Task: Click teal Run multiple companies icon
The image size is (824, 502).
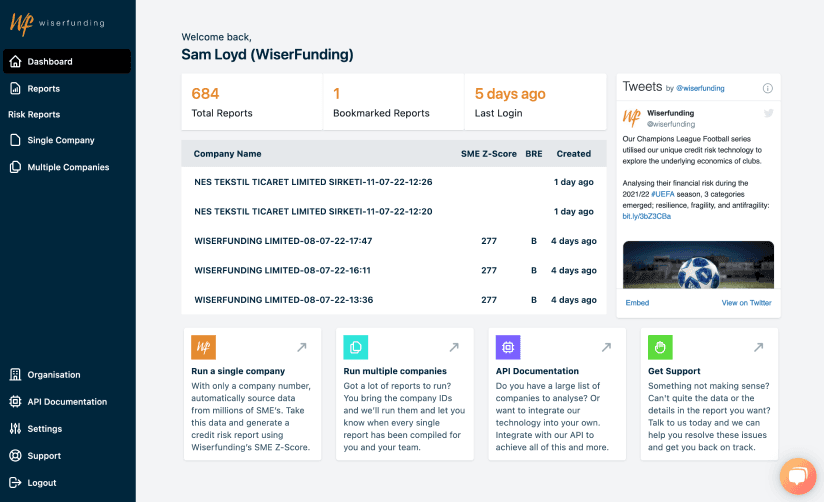Action: [356, 347]
